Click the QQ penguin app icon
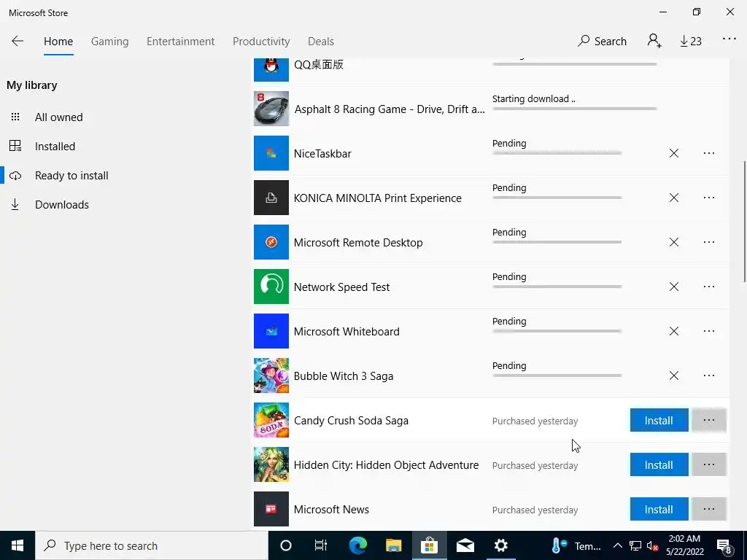747x560 pixels. click(x=271, y=69)
